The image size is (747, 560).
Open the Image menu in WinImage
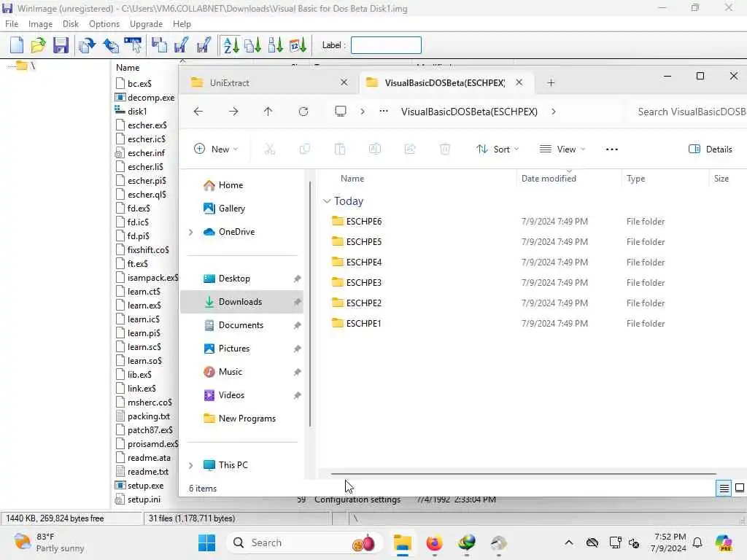(41, 24)
